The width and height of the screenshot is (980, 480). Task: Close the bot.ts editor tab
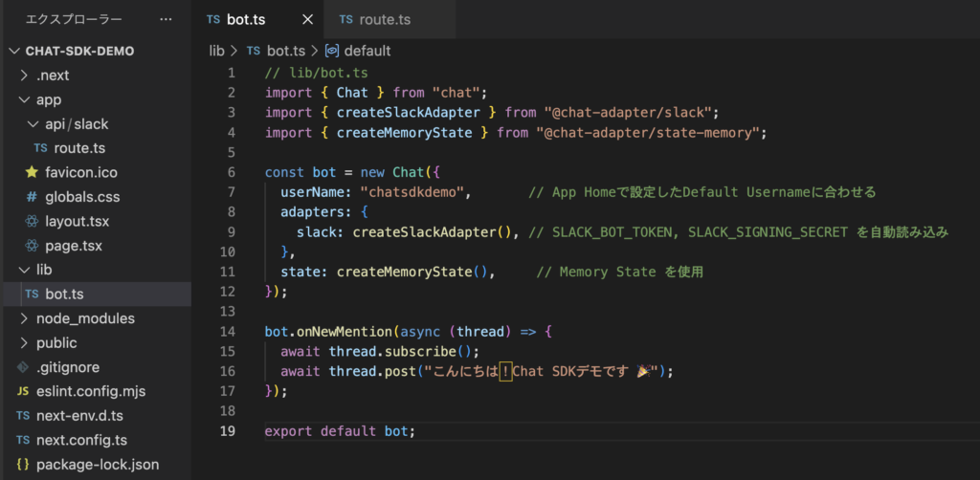306,19
